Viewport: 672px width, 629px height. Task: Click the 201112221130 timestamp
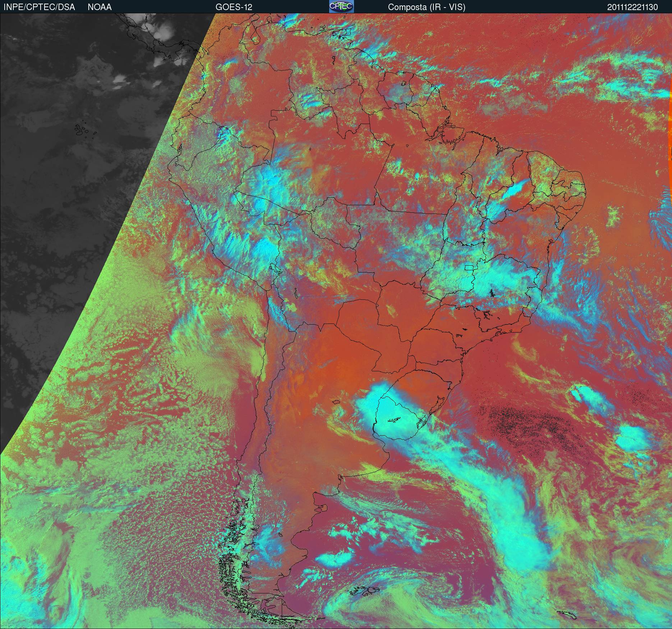[x=632, y=7]
